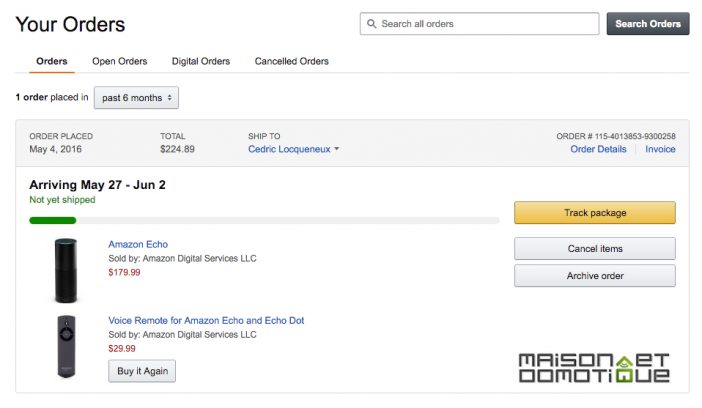
Task: Click the Buy it Again button
Action: pos(142,371)
